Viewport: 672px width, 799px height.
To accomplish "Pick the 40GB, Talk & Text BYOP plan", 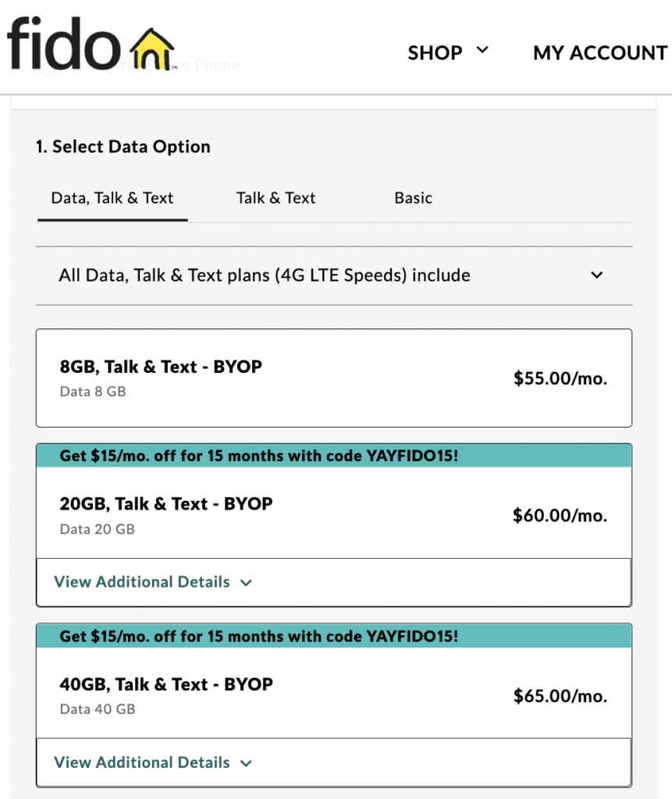I will tap(166, 684).
